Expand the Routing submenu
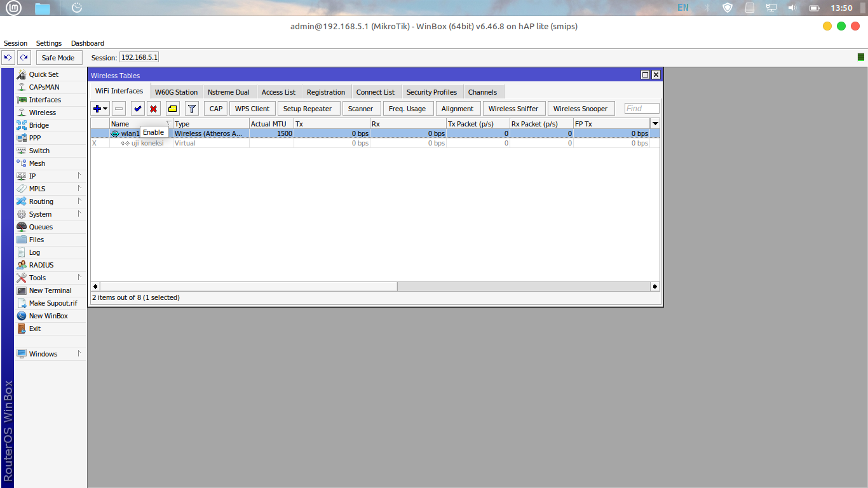Image resolution: width=868 pixels, height=488 pixels. [x=51, y=201]
